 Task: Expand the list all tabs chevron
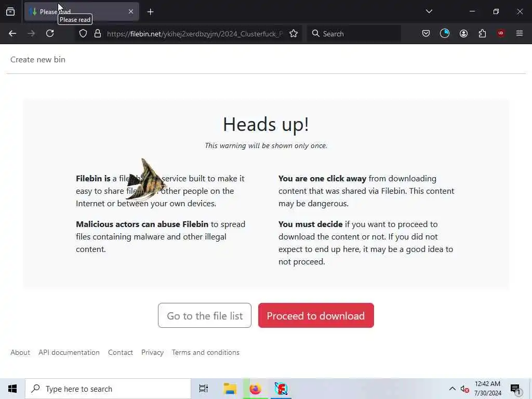pos(429,11)
